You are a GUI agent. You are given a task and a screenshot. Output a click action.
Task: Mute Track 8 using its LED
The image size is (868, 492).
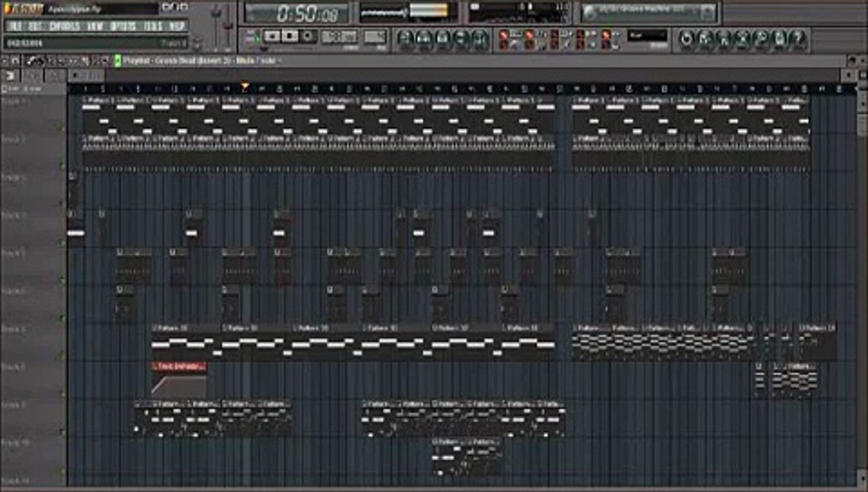[62, 394]
